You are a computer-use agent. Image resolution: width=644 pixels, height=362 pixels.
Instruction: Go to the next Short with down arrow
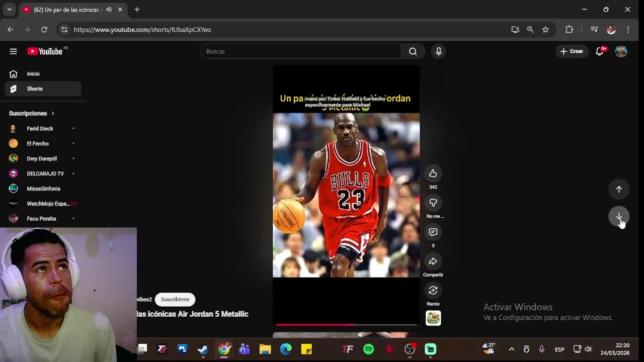[x=619, y=217]
